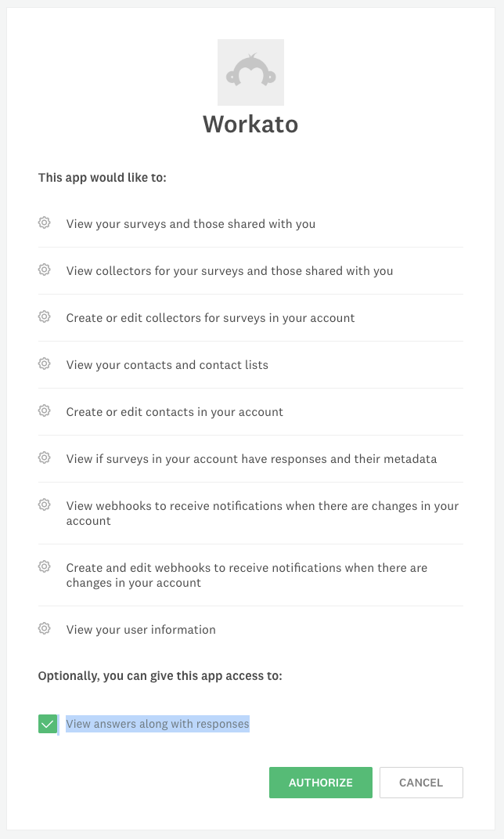
Task: Select the gear icon for "Create or edit collectors"
Action: pyautogui.click(x=45, y=316)
